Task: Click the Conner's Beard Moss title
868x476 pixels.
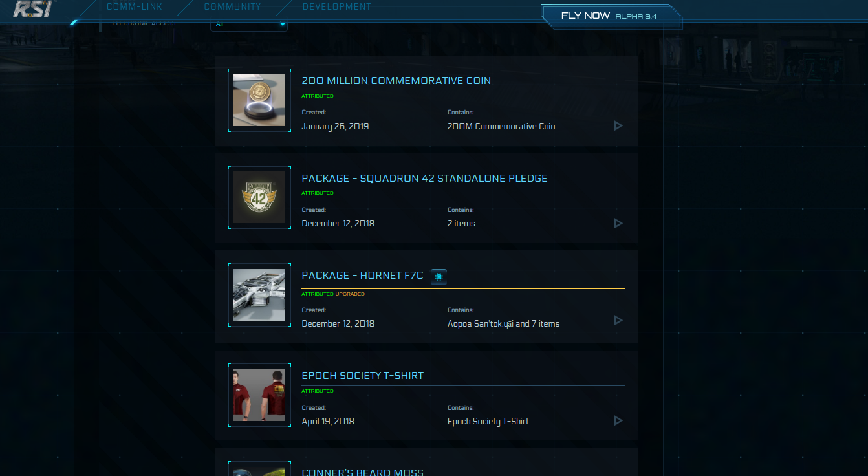Action: (x=362, y=472)
